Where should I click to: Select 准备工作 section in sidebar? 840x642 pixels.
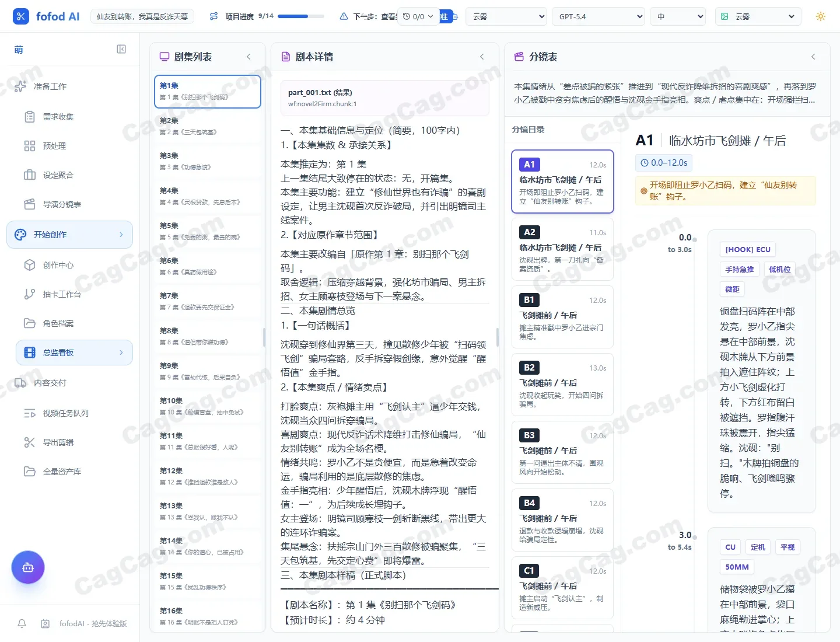69,86
